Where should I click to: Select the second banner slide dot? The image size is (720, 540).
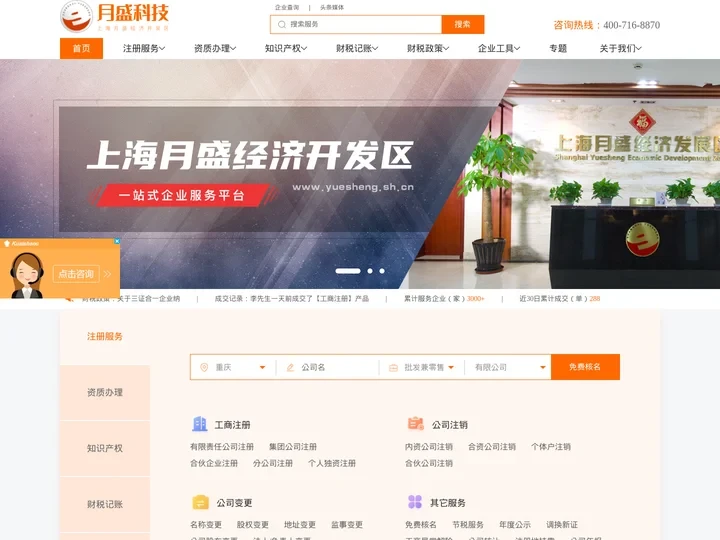tap(370, 271)
